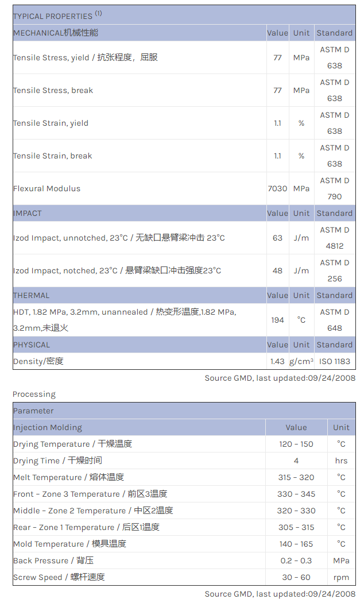Image resolution: width=364 pixels, height=611 pixels.
Task: Select the MECHANICAL section header
Action: (56, 33)
